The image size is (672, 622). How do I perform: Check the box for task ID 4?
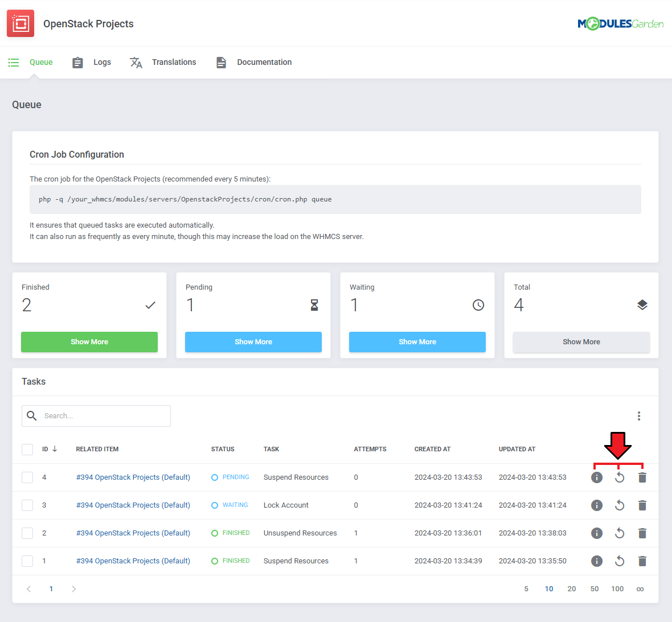coord(27,477)
